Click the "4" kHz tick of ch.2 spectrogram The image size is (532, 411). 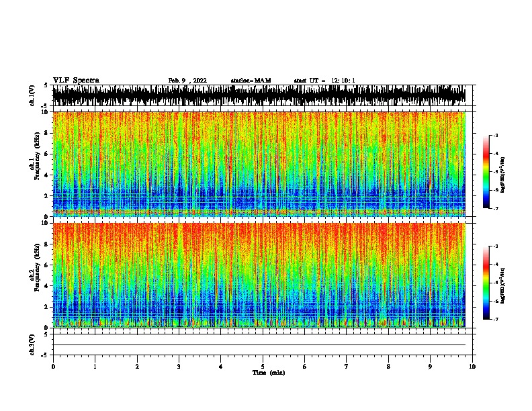coord(47,286)
